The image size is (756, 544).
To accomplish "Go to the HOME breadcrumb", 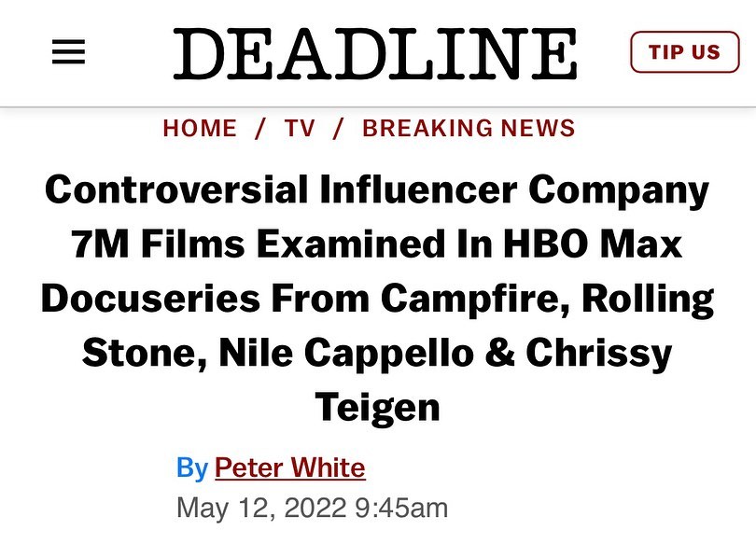I will tap(200, 128).
